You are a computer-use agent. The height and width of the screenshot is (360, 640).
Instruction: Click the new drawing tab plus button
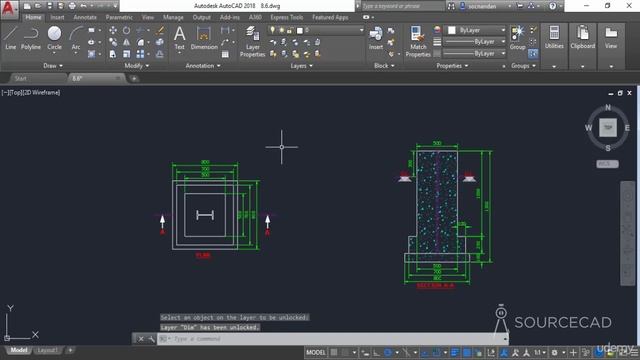134,78
